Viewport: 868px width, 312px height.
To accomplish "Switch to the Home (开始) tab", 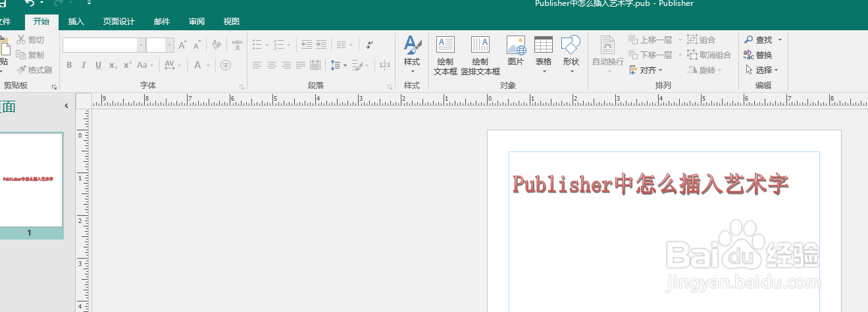I will 41,22.
